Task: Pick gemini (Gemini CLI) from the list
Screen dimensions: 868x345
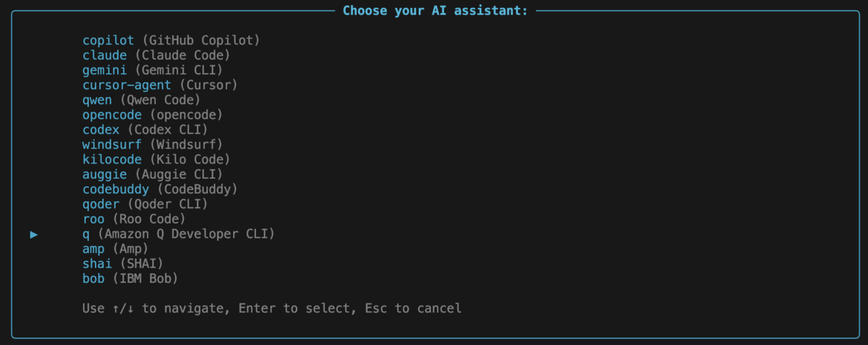Action: pyautogui.click(x=153, y=70)
